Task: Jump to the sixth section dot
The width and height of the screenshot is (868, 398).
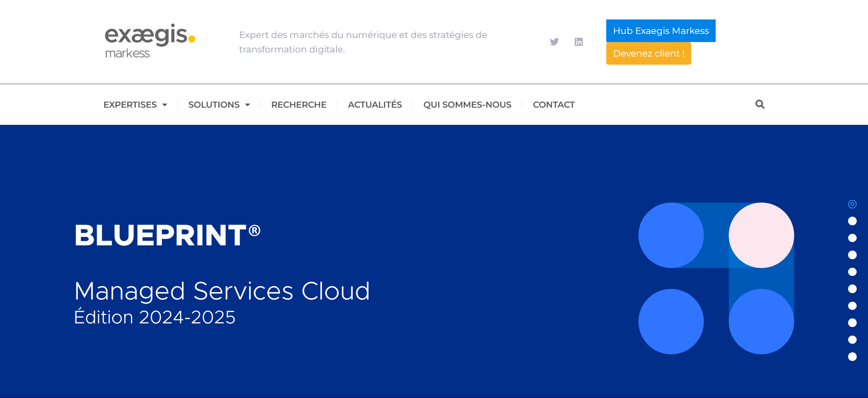Action: pos(853,289)
